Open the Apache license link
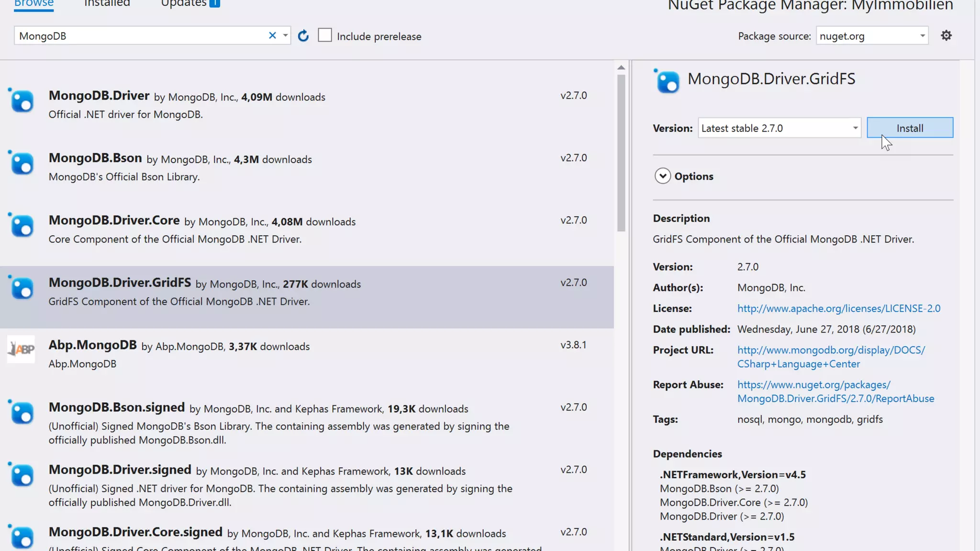The image size is (980, 551). click(x=838, y=309)
